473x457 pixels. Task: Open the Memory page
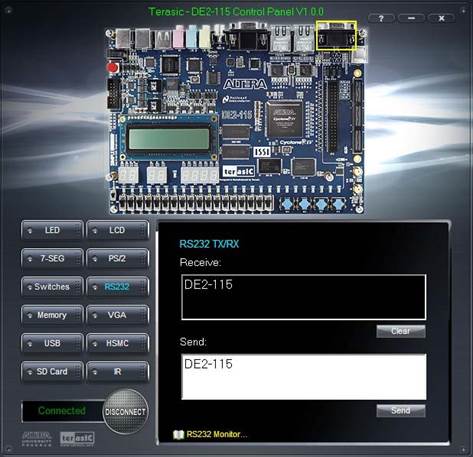coord(52,315)
